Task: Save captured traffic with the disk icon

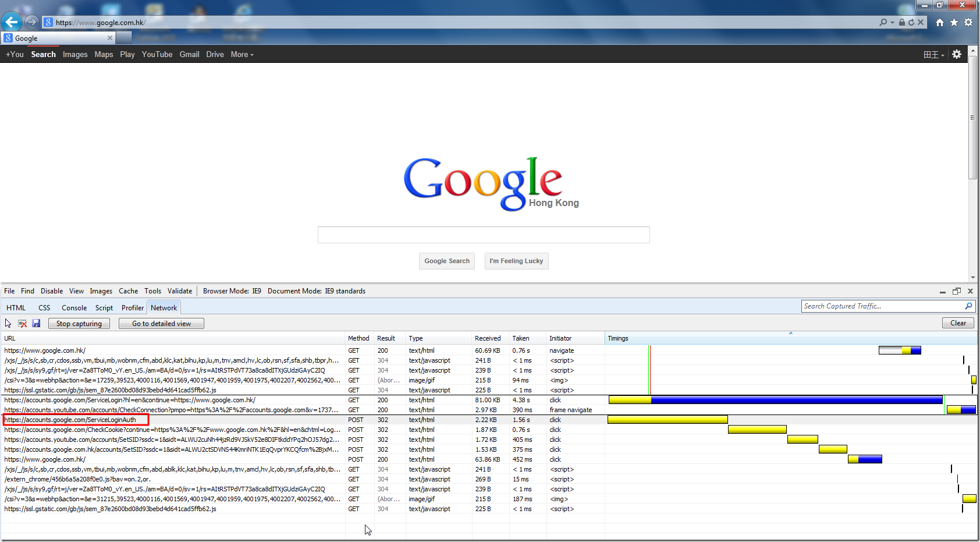Action: [36, 323]
